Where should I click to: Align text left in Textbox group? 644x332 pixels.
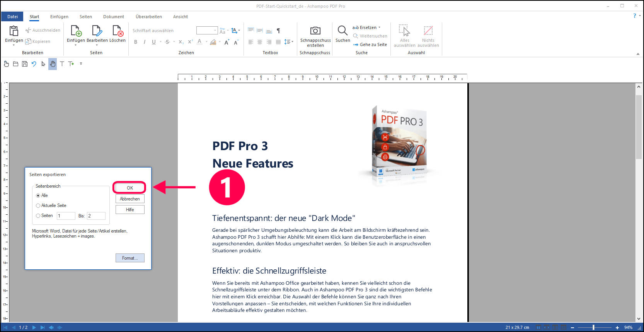pyautogui.click(x=250, y=42)
